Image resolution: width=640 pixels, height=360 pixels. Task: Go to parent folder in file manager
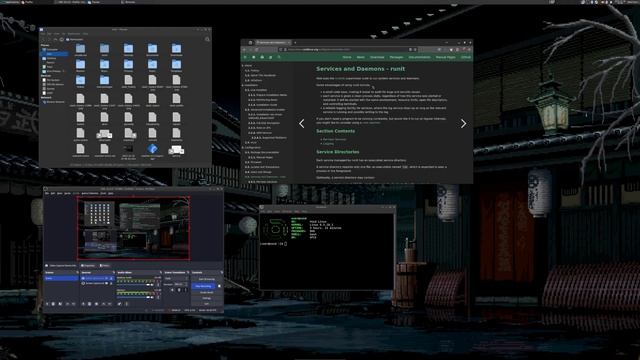tap(56, 40)
